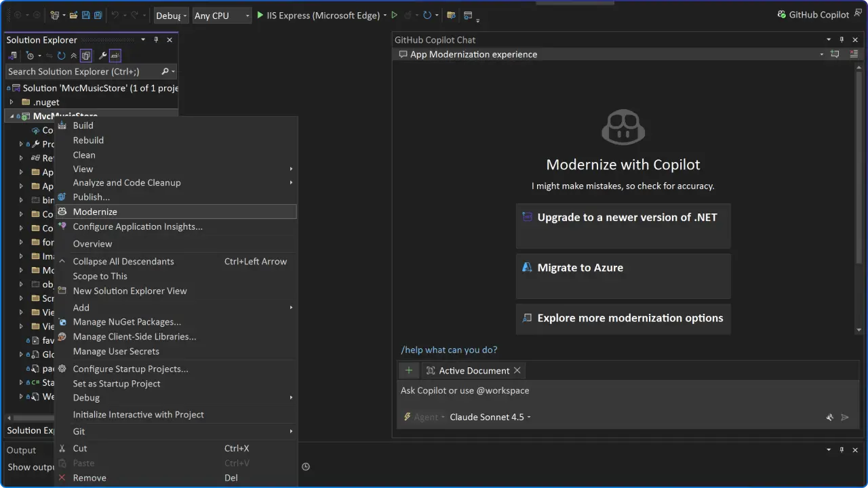Click the Solution Explorer pending changes filter icon
Screen dimensions: 868x488
tap(30, 56)
